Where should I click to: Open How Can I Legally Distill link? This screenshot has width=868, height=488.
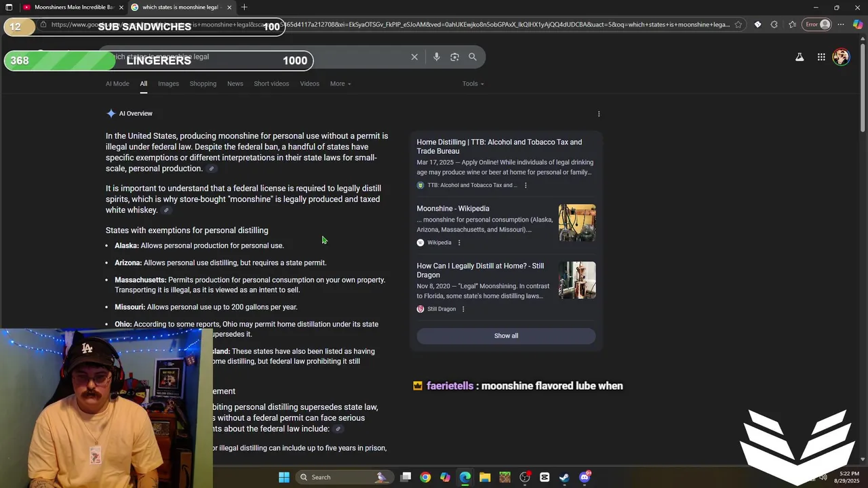(480, 270)
